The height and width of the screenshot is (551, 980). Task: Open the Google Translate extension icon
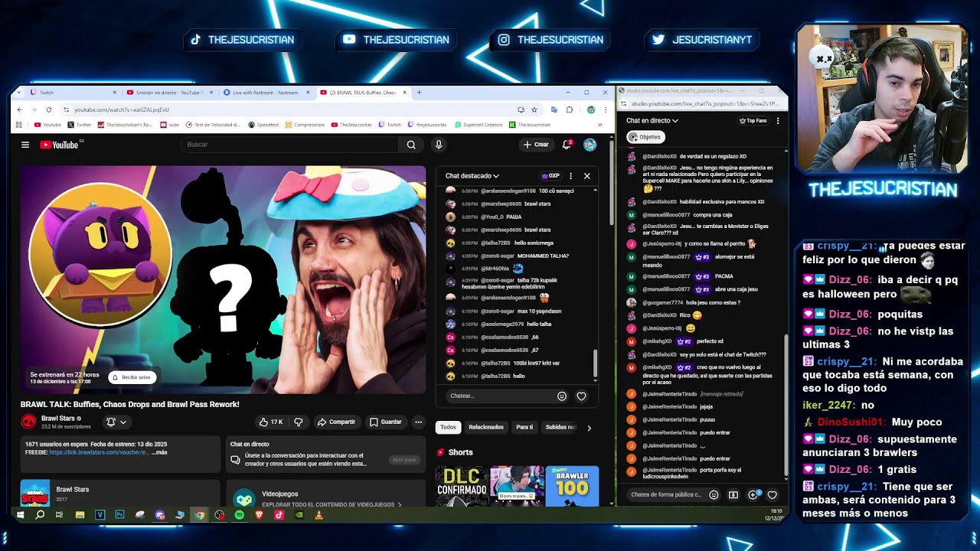554,109
